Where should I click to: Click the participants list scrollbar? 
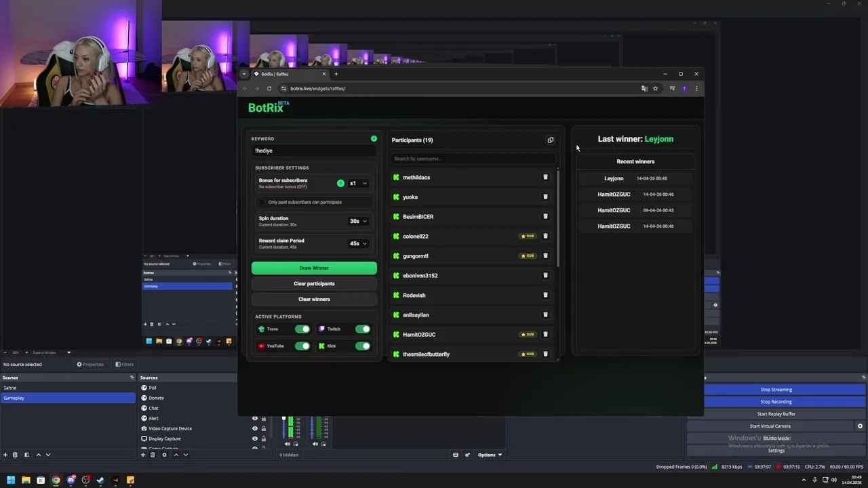(558, 218)
